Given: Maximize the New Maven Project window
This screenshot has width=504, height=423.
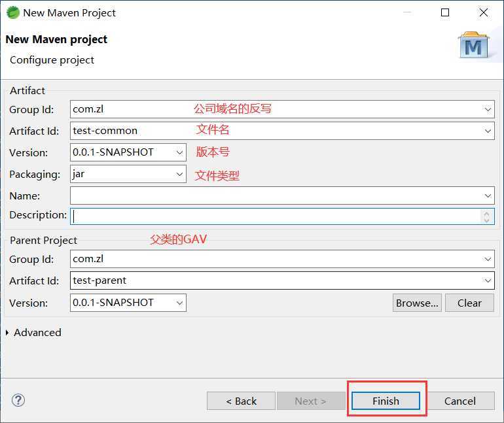Looking at the screenshot, I should point(445,13).
